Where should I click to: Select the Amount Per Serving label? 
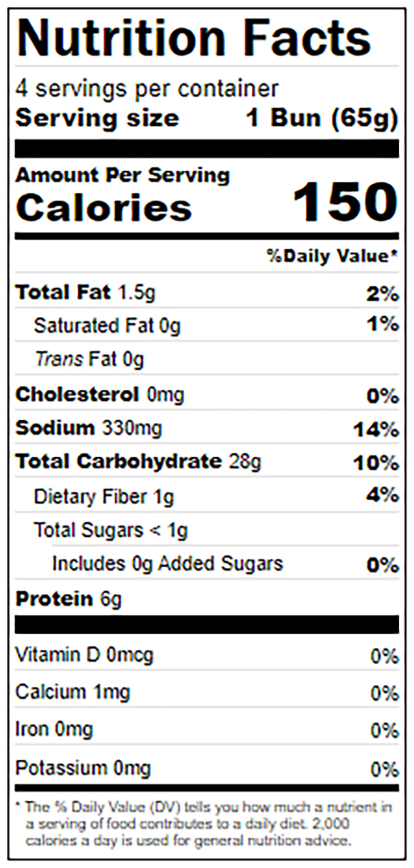tap(122, 175)
